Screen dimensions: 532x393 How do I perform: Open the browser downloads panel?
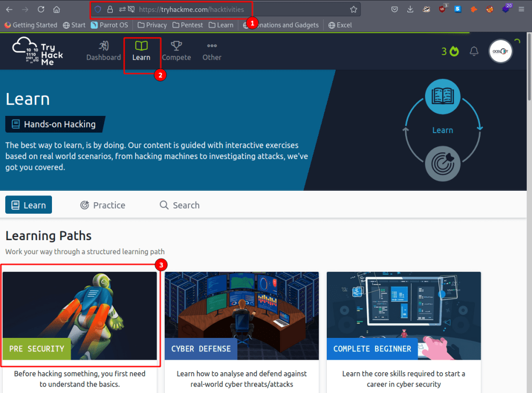(410, 9)
